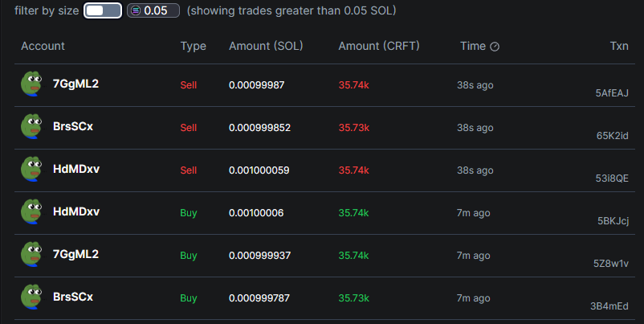Open account BrsSCx in the Buy row

(x=72, y=297)
